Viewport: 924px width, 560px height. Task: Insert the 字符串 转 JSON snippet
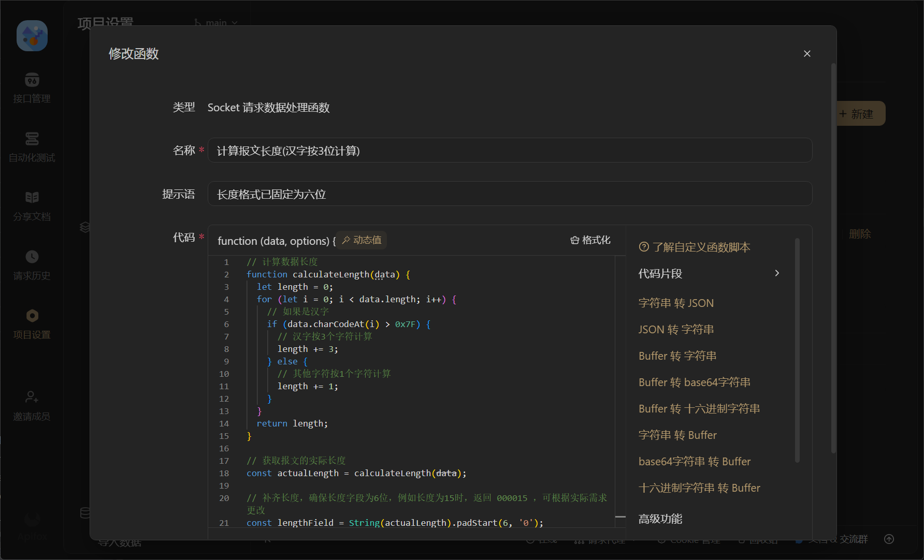[676, 303]
